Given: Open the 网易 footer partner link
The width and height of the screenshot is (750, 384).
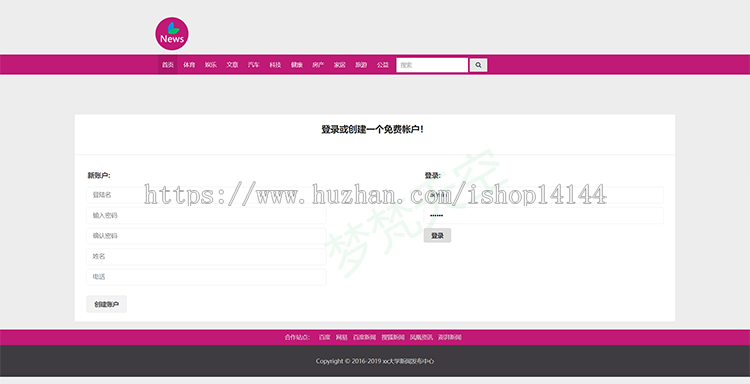Looking at the screenshot, I should coord(342,337).
